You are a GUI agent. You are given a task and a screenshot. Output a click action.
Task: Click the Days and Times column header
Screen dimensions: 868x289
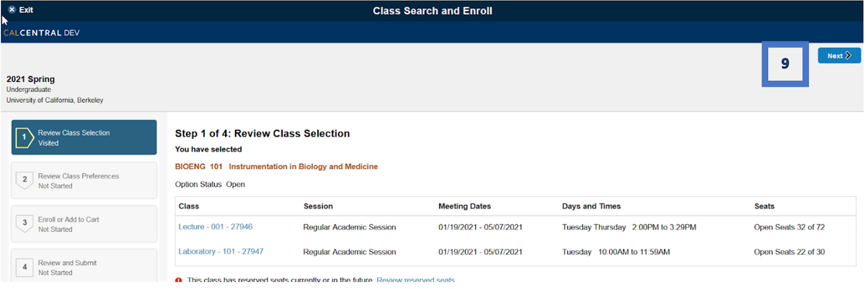591,206
